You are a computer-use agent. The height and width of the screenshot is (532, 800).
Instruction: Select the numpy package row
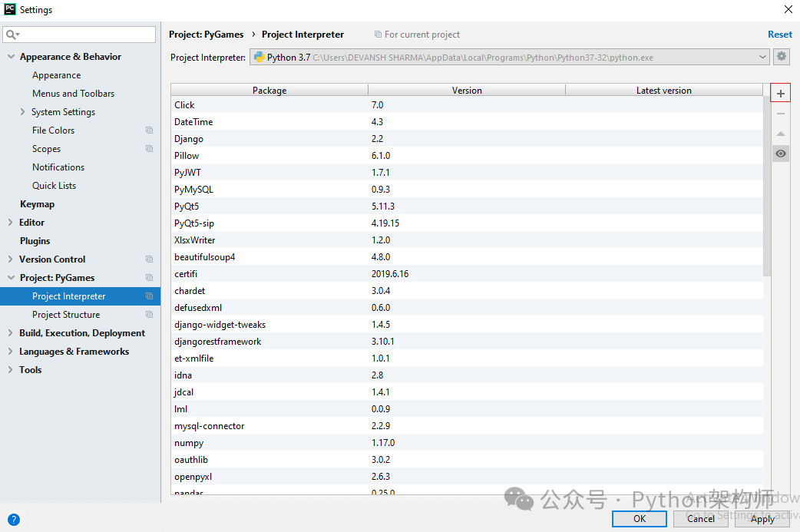coord(467,443)
